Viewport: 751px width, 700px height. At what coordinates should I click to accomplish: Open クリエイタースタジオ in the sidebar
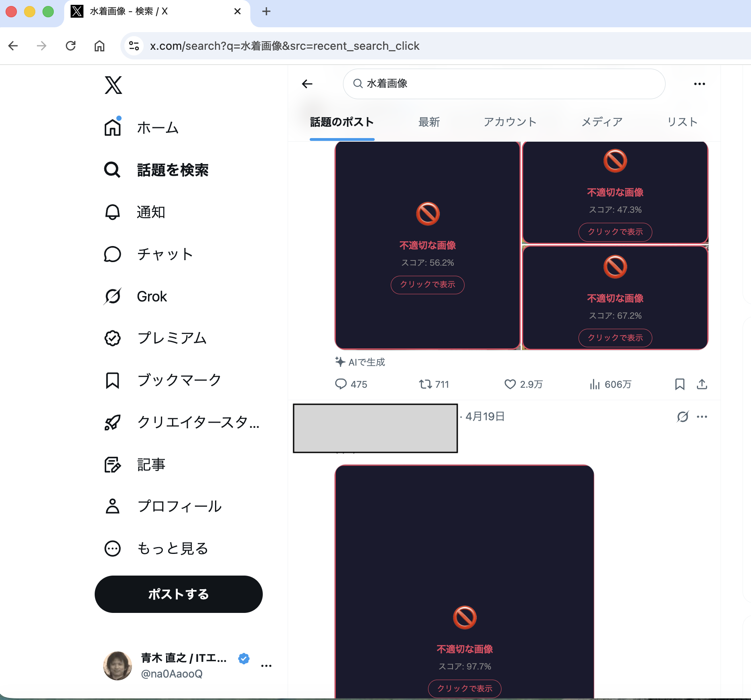(x=182, y=422)
